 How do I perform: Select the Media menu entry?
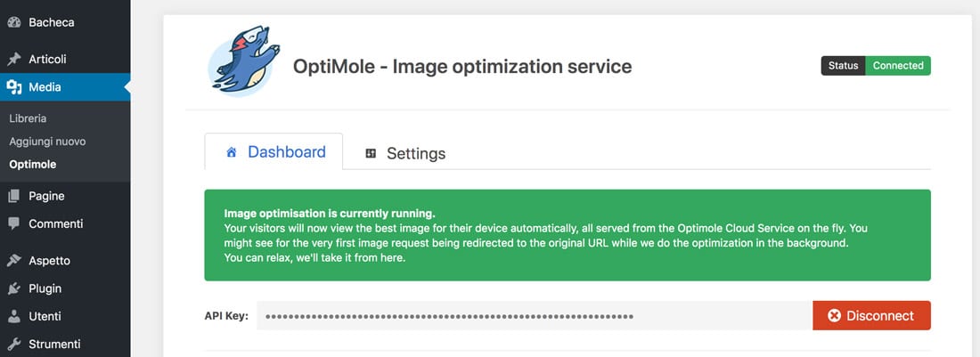point(65,87)
